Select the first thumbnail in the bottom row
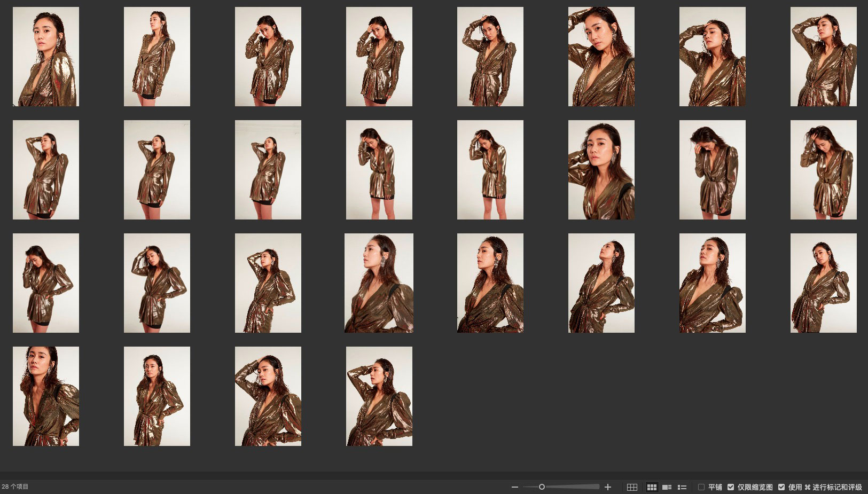 pos(46,396)
